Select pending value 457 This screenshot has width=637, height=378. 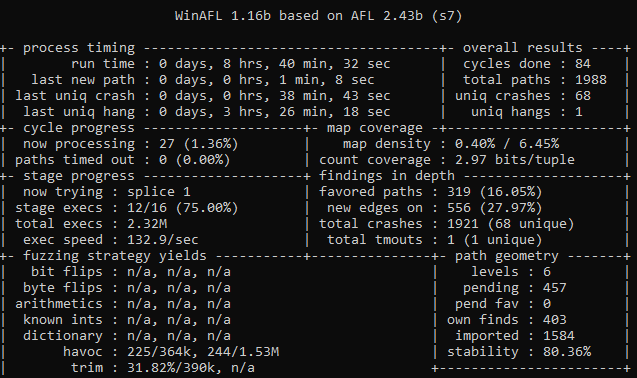point(555,288)
